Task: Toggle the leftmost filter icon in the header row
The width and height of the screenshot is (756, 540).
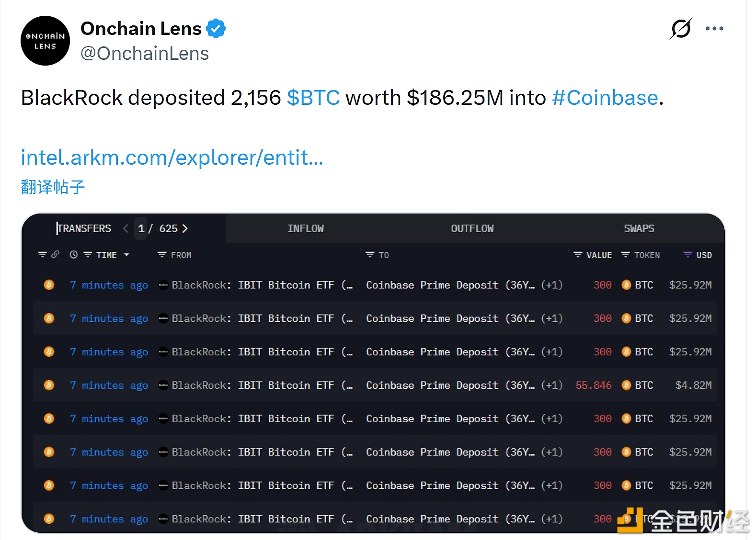Action: [43, 255]
